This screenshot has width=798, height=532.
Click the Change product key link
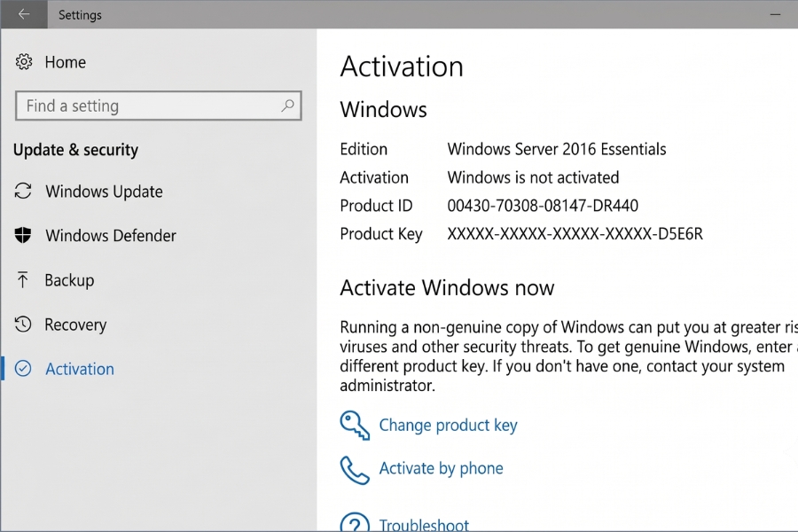click(x=448, y=425)
